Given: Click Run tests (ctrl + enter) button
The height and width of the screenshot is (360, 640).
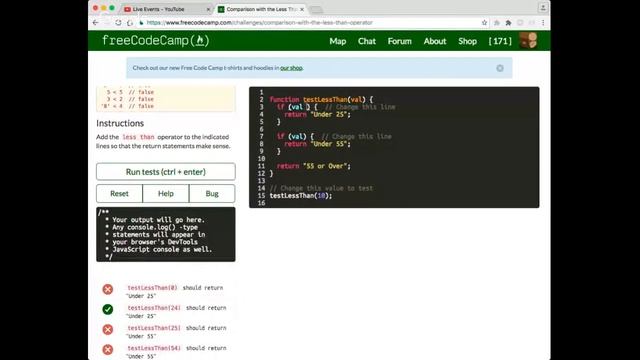Looking at the screenshot, I should point(166,172).
